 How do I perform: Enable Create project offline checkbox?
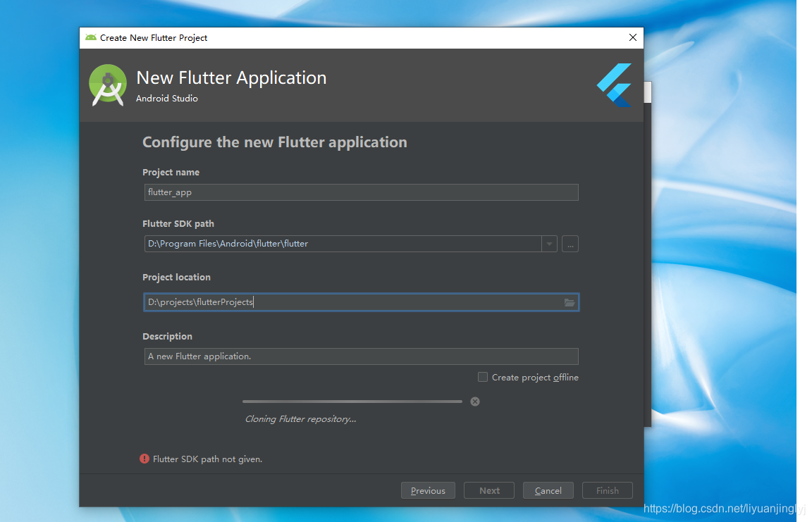click(x=483, y=377)
